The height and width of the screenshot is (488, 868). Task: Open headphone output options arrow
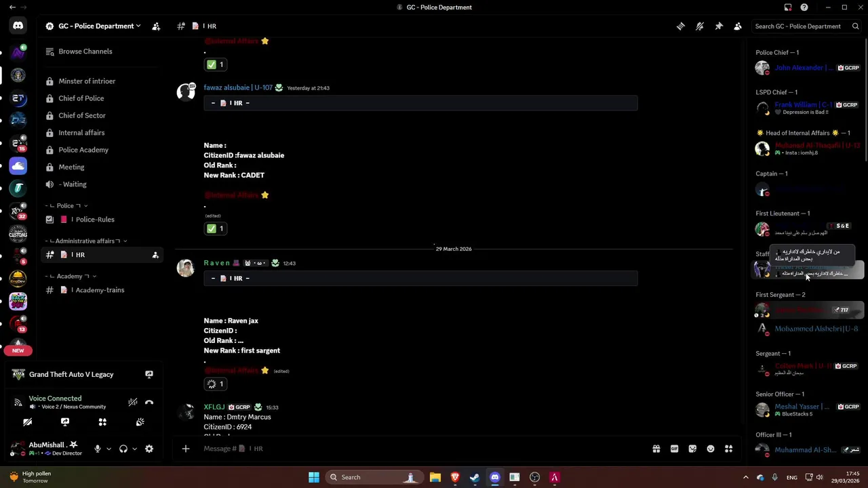(x=134, y=449)
